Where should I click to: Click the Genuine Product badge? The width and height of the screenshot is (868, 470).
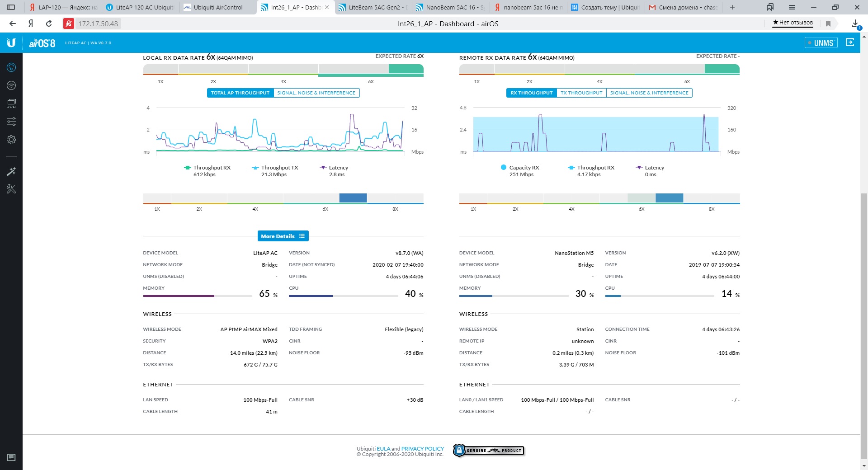tap(489, 451)
